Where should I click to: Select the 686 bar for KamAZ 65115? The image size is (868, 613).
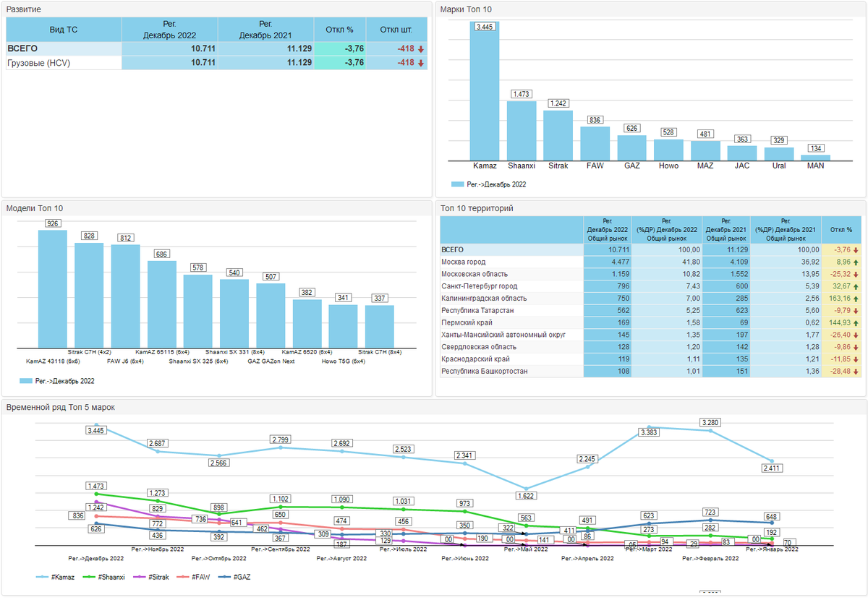pos(162,304)
